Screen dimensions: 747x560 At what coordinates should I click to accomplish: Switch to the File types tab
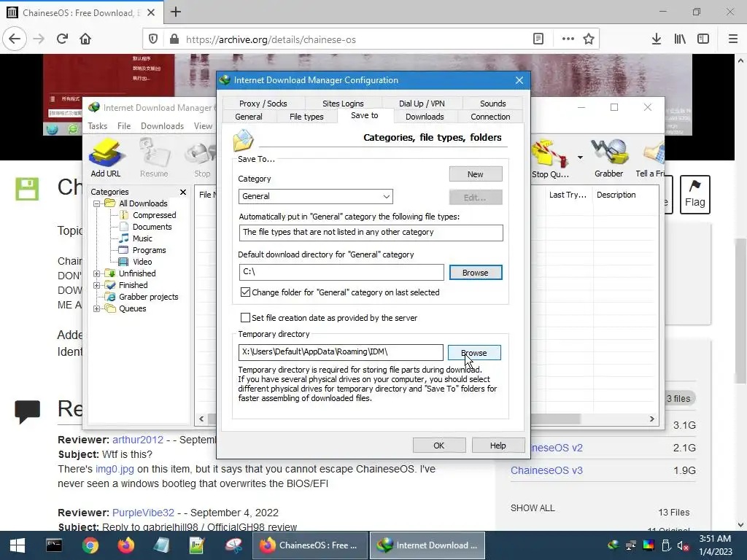[306, 117]
